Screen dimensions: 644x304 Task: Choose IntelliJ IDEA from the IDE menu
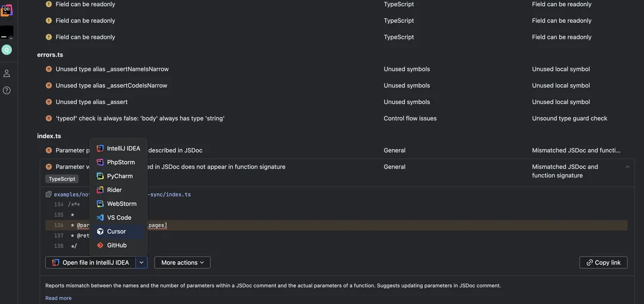click(x=118, y=149)
